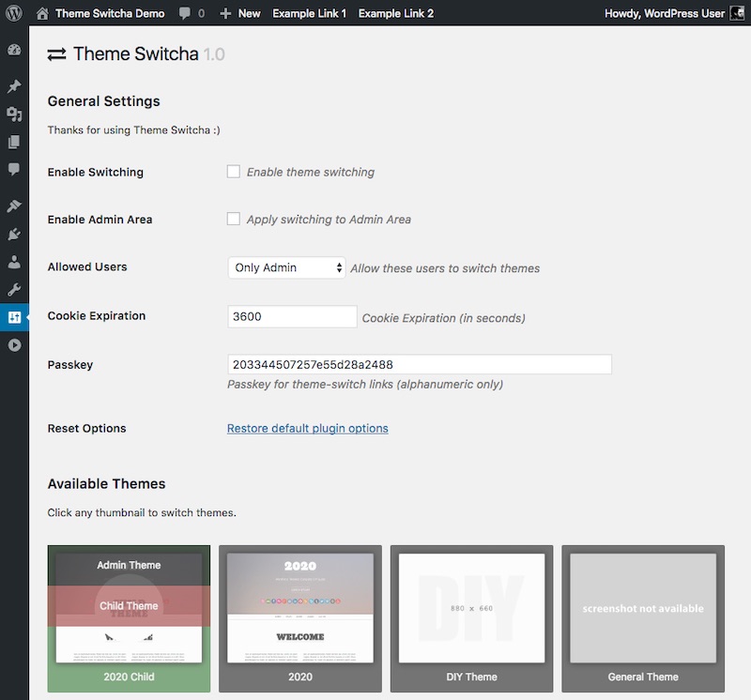Open Posts via the pushpin icon
Image resolution: width=751 pixels, height=700 pixels.
coord(14,86)
